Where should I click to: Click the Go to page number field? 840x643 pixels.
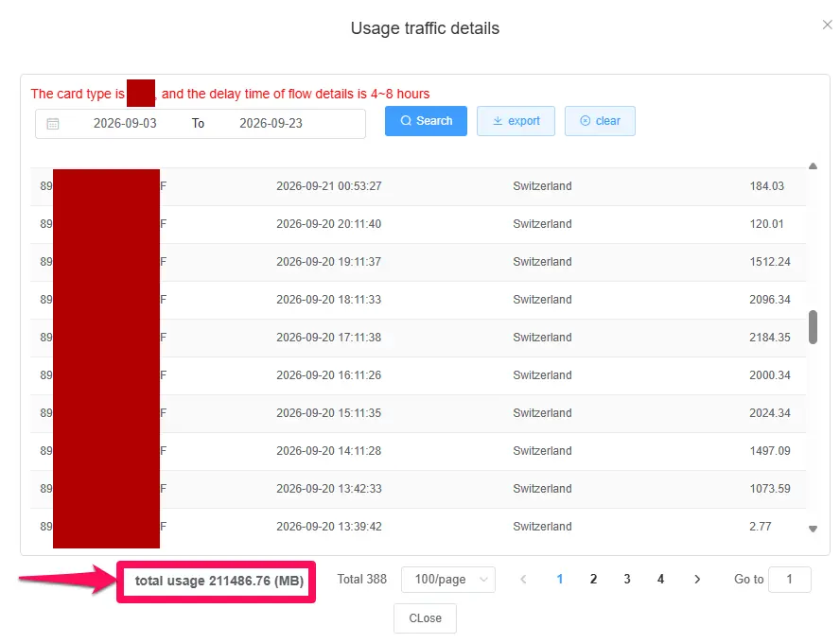(x=790, y=580)
